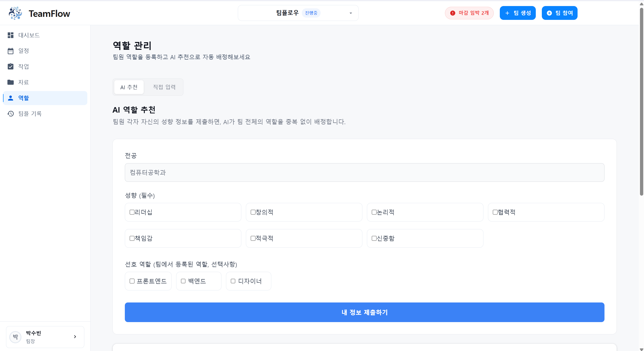Open the 팀플 기록 history section
Viewport: 644px width, 351px height.
pos(30,114)
